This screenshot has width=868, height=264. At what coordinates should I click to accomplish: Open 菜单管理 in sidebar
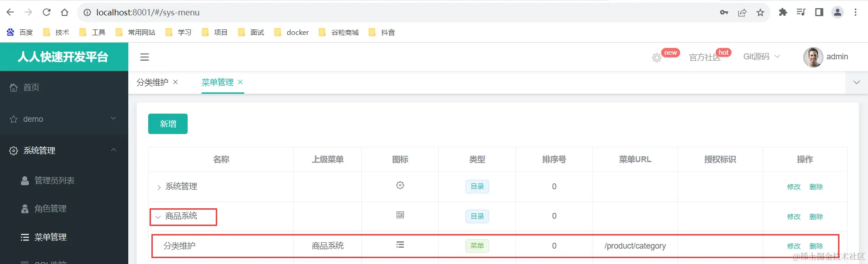(64, 237)
